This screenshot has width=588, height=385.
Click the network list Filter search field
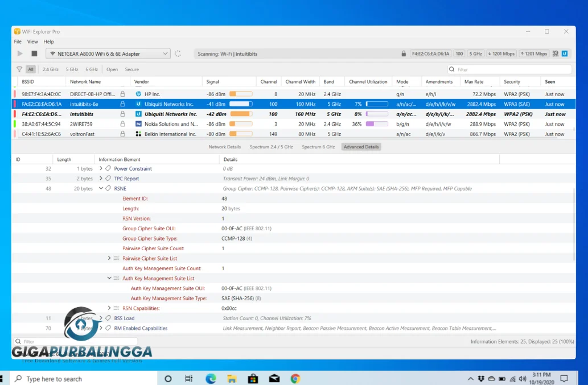(509, 69)
